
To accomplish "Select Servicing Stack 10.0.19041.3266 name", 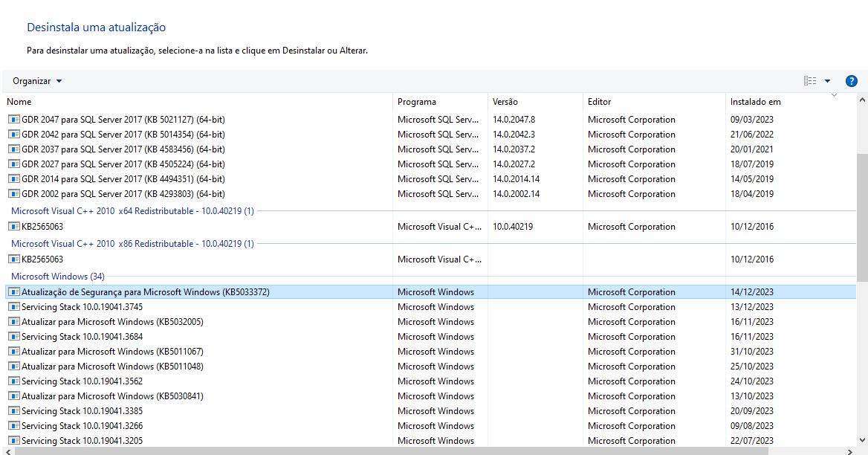I will pyautogui.click(x=82, y=426).
